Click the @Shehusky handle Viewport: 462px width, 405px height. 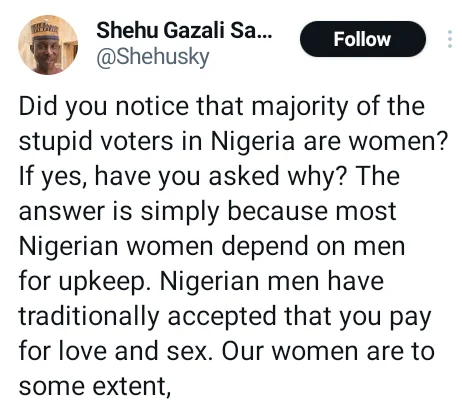(153, 57)
